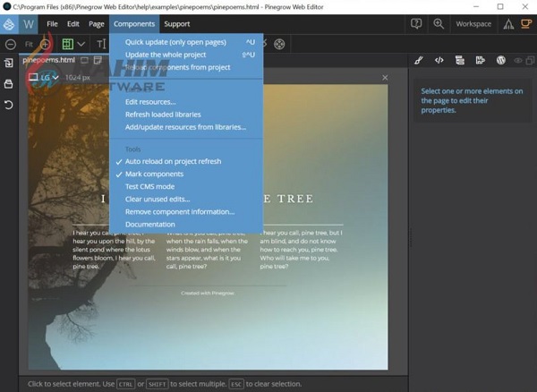537x392 pixels.
Task: Close the Components menu
Action: [x=134, y=24]
